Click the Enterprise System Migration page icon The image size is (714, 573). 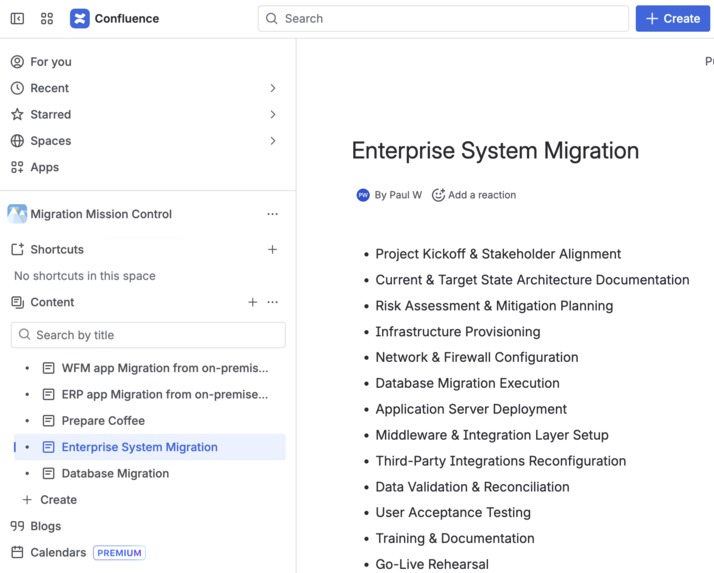pyautogui.click(x=48, y=447)
